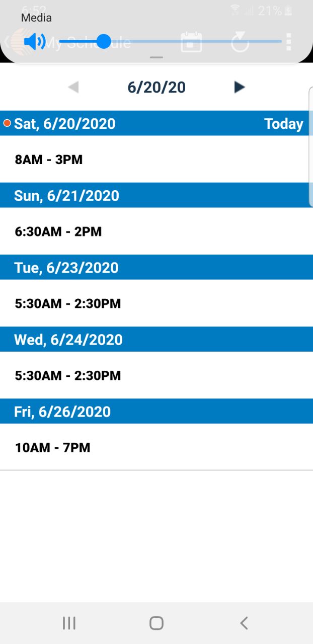Click the media volume slider knob
Viewport: 313px width, 644px height.
[103, 41]
